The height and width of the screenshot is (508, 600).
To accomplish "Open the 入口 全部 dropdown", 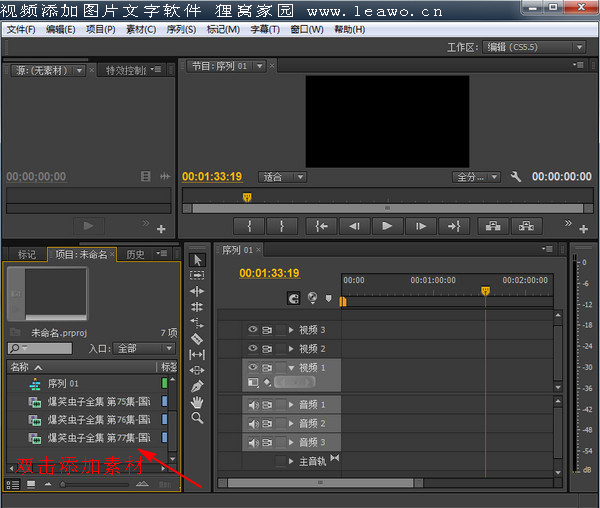I will pyautogui.click(x=144, y=348).
